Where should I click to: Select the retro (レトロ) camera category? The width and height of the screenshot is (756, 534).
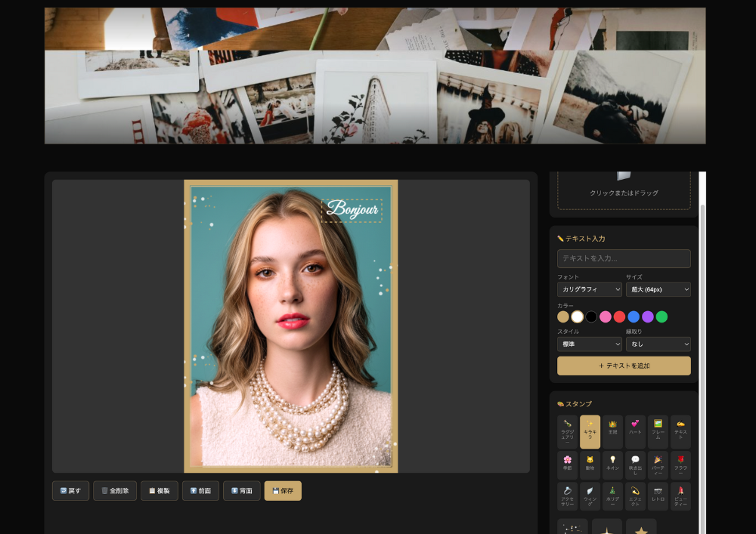point(658,496)
